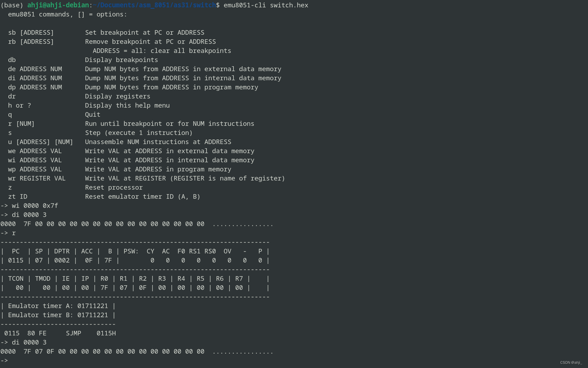
Task: Click the 'CY' flag header
Action: click(150, 251)
